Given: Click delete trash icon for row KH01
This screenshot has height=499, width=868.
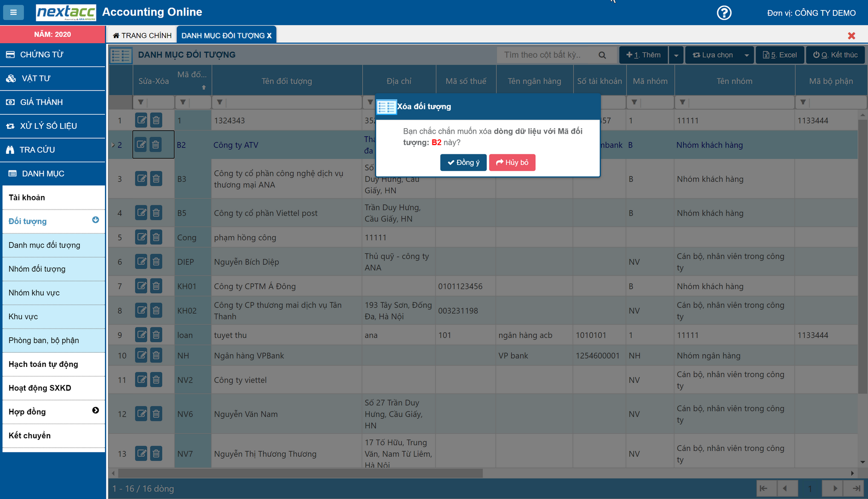Looking at the screenshot, I should [x=156, y=286].
